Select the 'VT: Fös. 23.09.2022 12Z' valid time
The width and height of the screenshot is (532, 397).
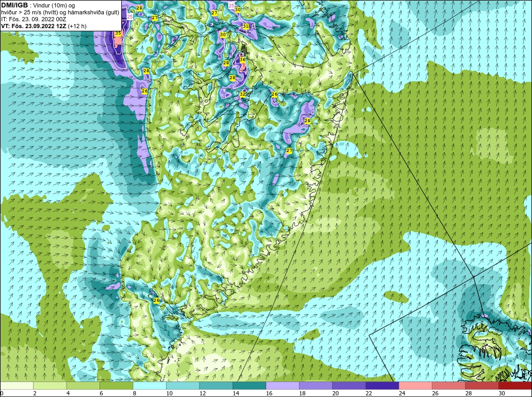[x=34, y=26]
